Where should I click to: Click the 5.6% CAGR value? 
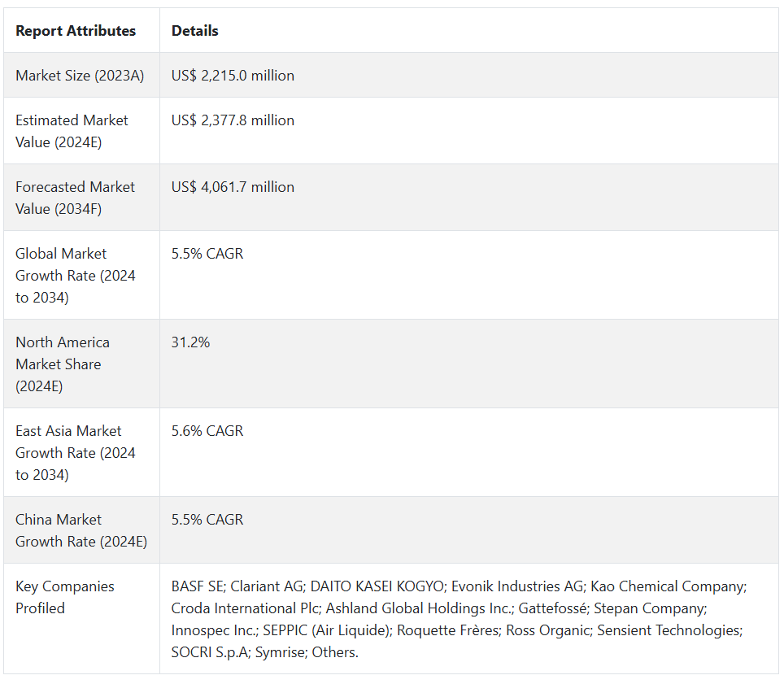tap(207, 431)
